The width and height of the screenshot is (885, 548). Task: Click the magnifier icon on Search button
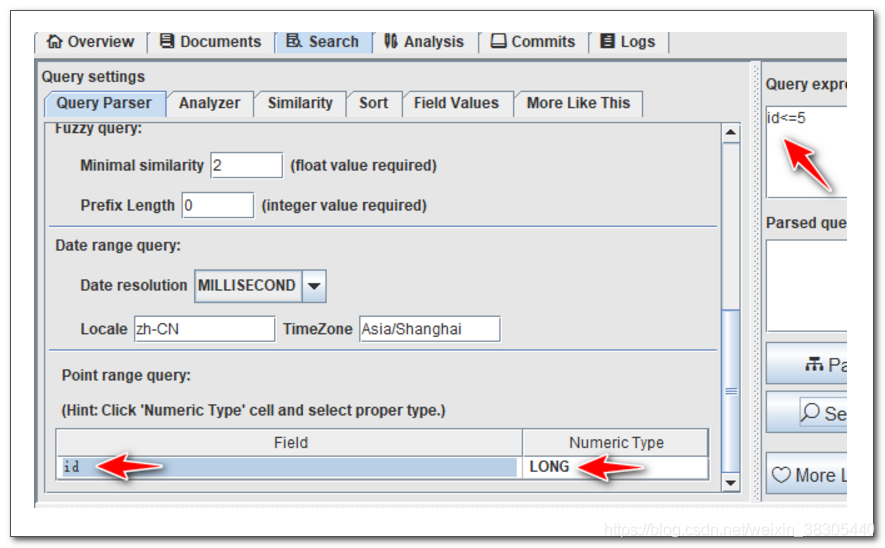tap(810, 412)
